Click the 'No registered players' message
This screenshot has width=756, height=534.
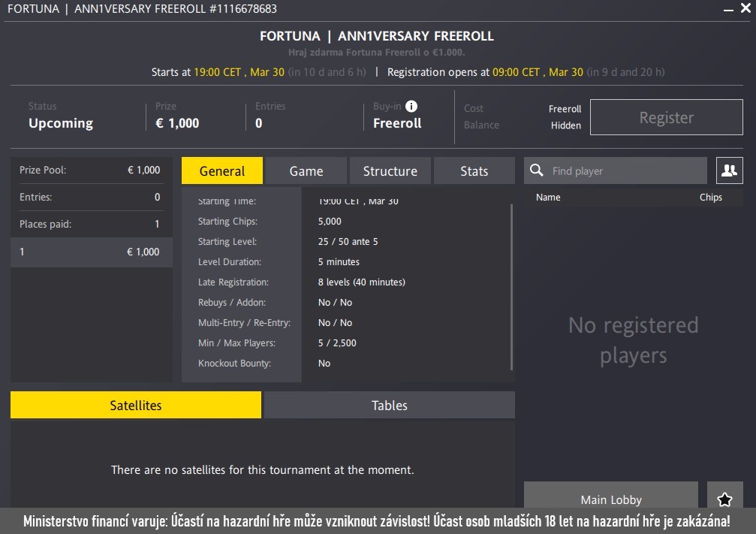click(633, 340)
